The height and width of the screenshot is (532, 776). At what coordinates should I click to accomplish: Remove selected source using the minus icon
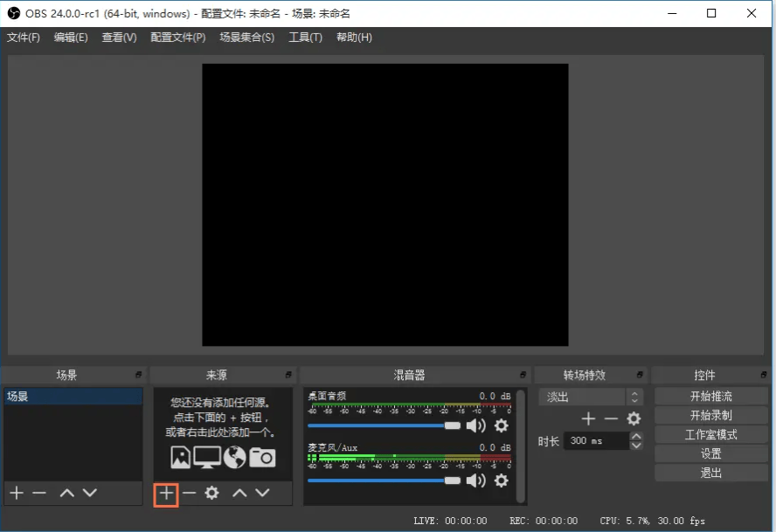188,494
